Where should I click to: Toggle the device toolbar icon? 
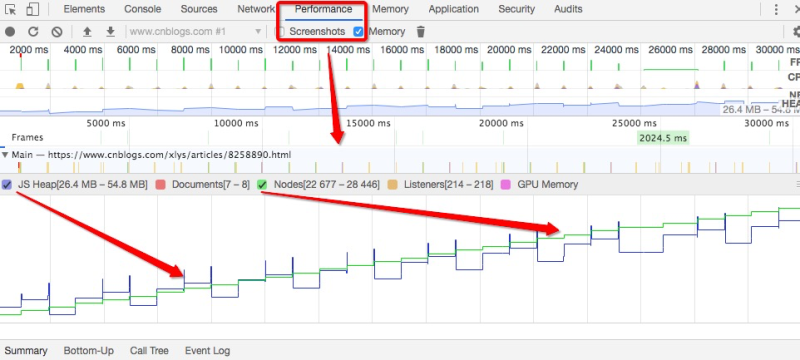tap(33, 9)
